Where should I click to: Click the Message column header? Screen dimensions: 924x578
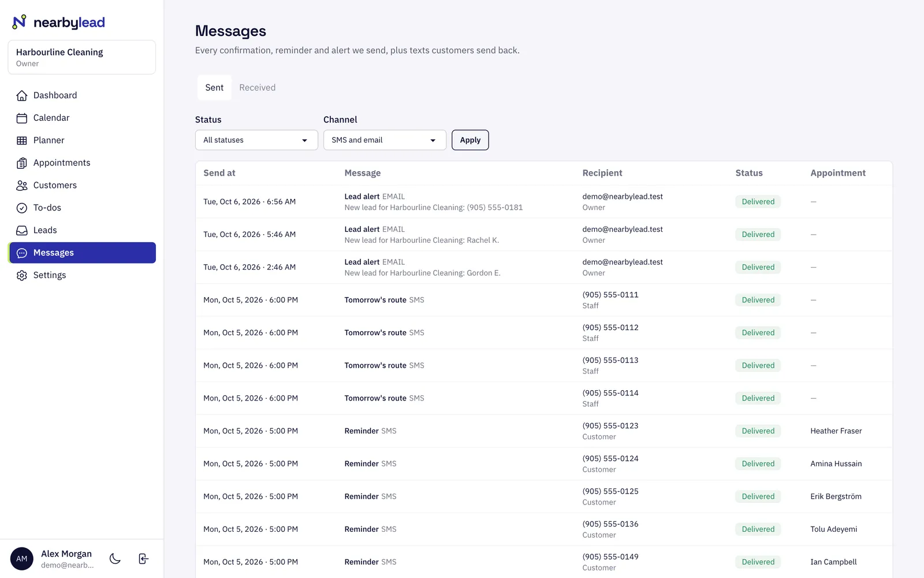tap(363, 173)
